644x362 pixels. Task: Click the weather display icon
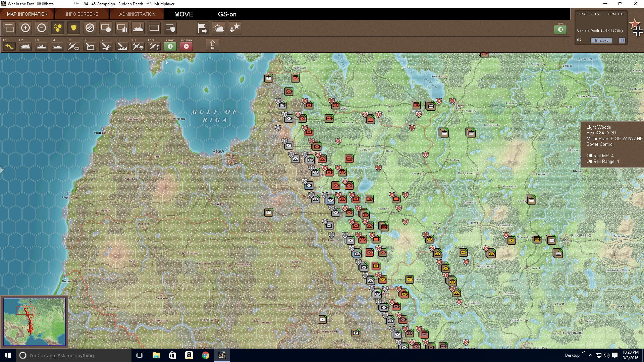tap(219, 28)
